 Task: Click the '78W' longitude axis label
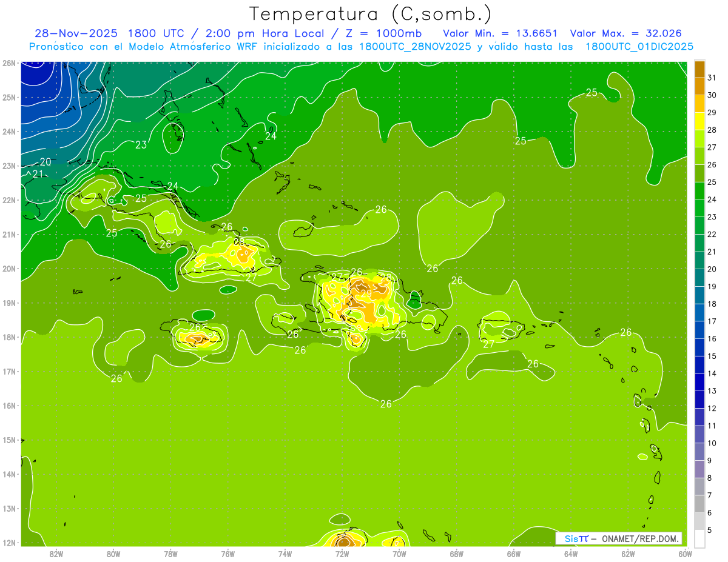pos(170,554)
